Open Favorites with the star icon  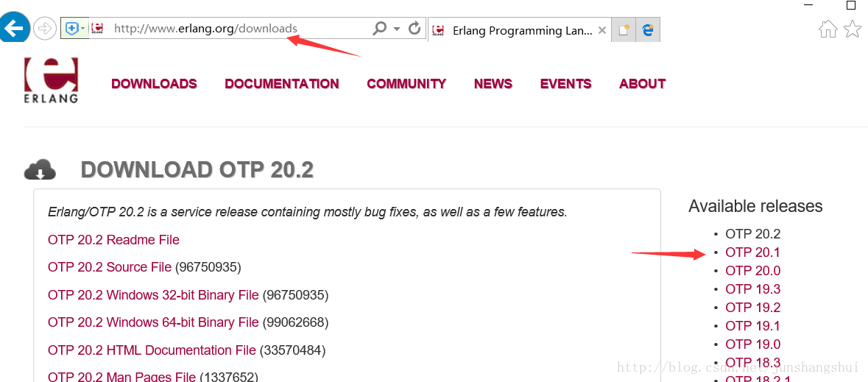click(x=853, y=29)
